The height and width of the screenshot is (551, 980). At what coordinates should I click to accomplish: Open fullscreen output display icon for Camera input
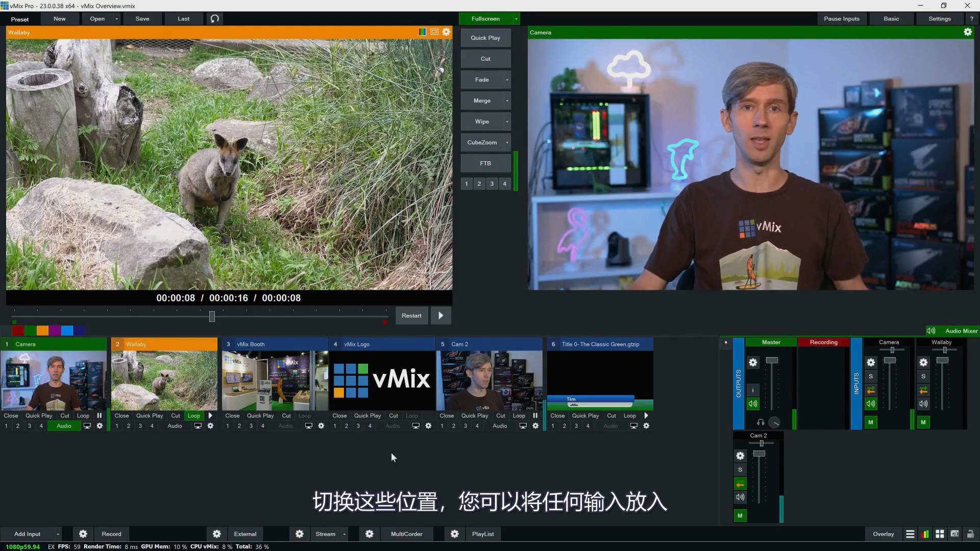[x=87, y=426]
